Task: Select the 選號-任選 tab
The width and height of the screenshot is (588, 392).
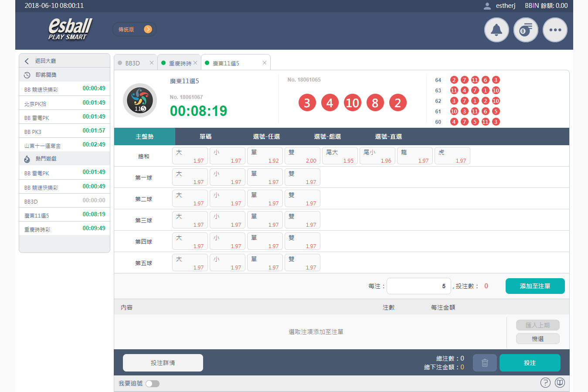Action: (266, 136)
